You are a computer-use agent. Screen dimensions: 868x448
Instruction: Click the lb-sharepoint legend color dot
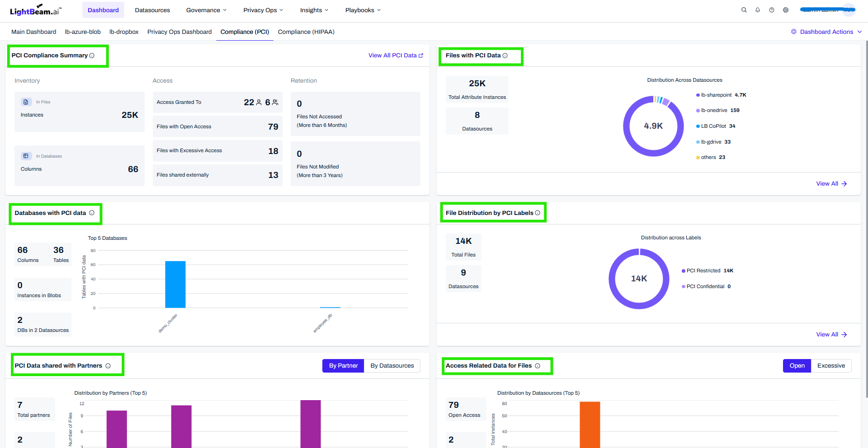click(x=698, y=95)
